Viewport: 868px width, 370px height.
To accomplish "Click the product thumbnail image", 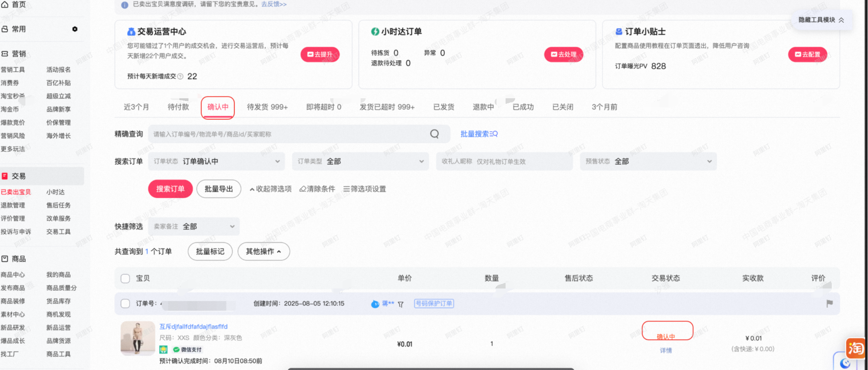I will (138, 339).
